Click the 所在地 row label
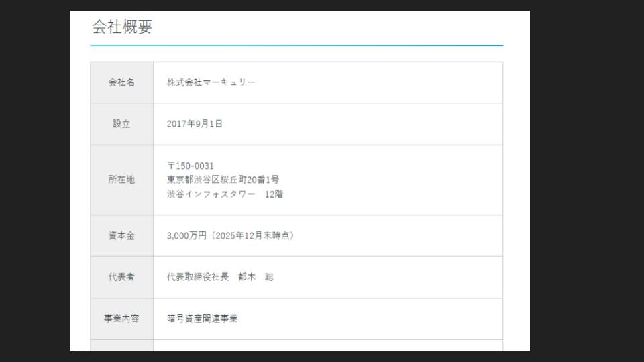This screenshot has width=644, height=362. pos(121,180)
